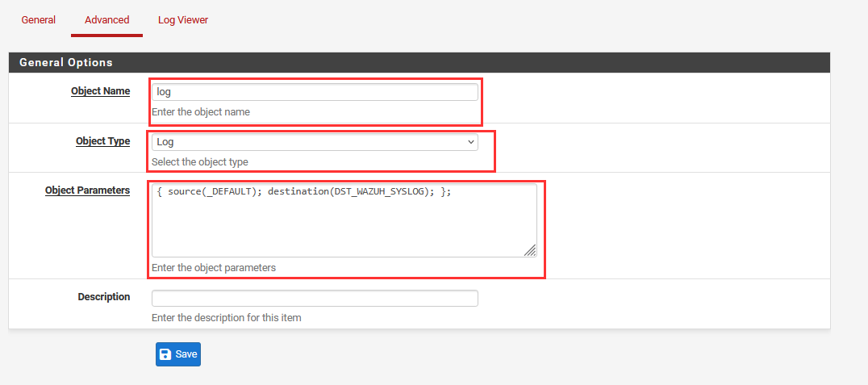Click the Object Name input field
The width and height of the screenshot is (868, 385).
(x=315, y=92)
